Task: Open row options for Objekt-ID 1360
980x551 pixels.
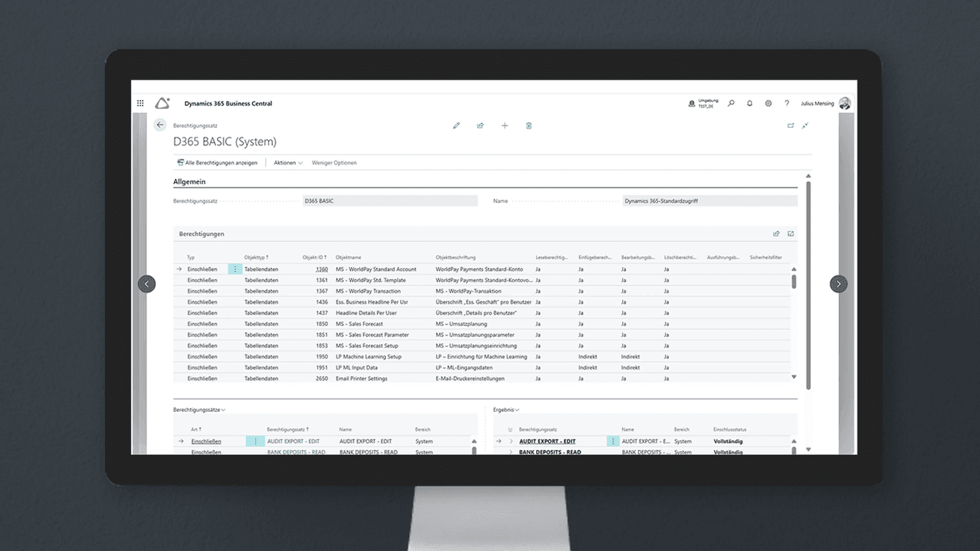Action: click(235, 270)
